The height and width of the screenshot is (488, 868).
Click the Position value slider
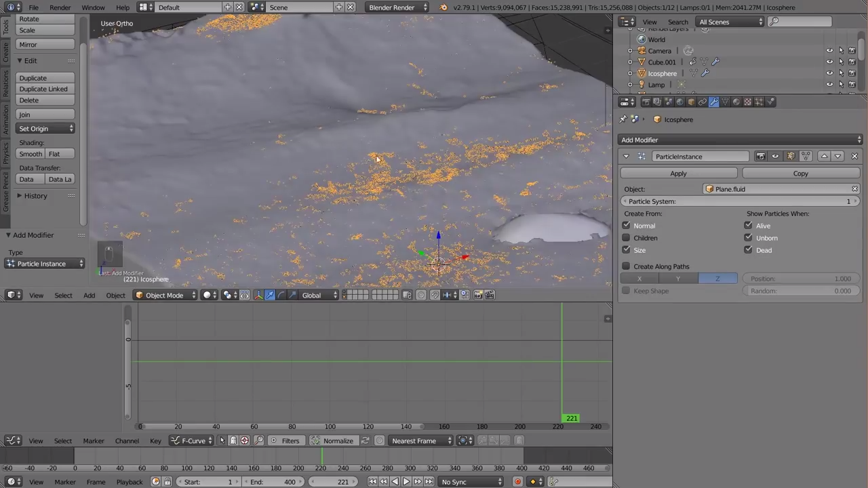click(x=800, y=278)
